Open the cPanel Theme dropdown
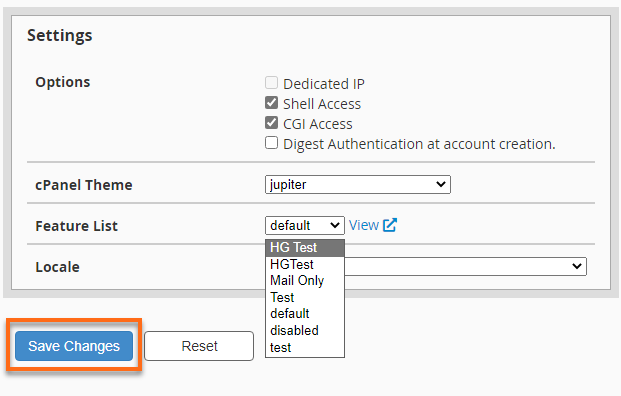 pos(358,185)
